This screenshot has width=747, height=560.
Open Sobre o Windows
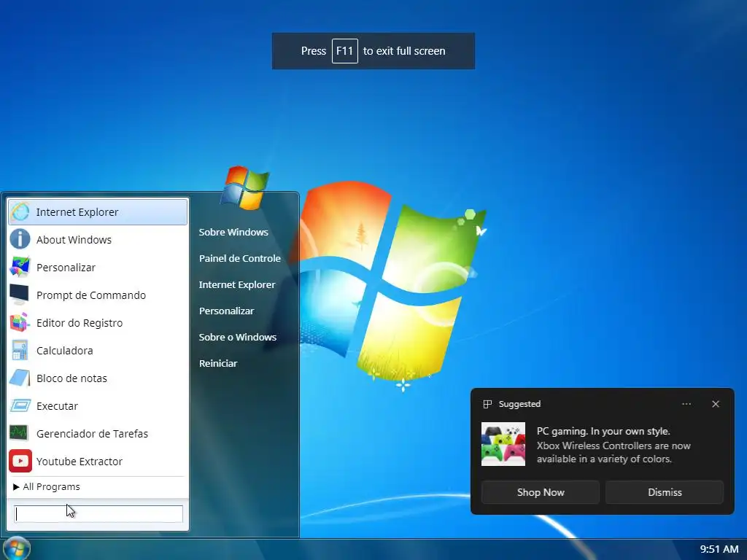pyautogui.click(x=237, y=337)
